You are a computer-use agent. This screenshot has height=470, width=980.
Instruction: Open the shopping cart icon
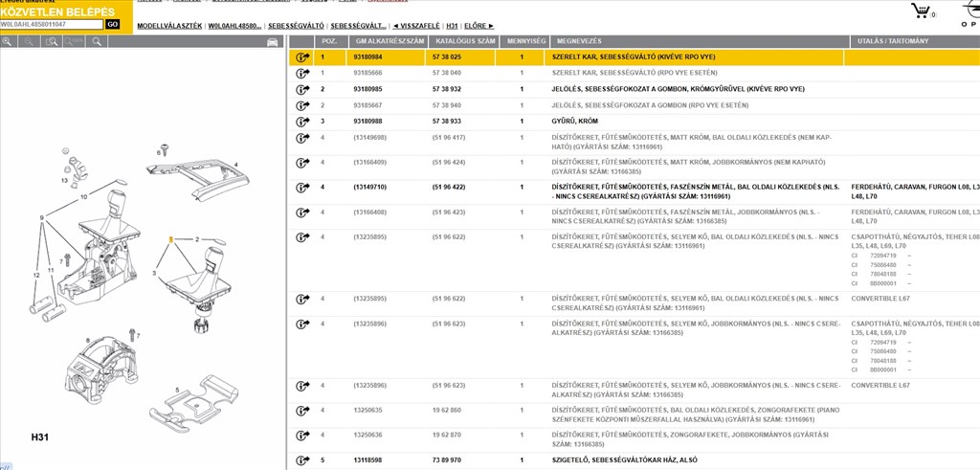coord(921,11)
